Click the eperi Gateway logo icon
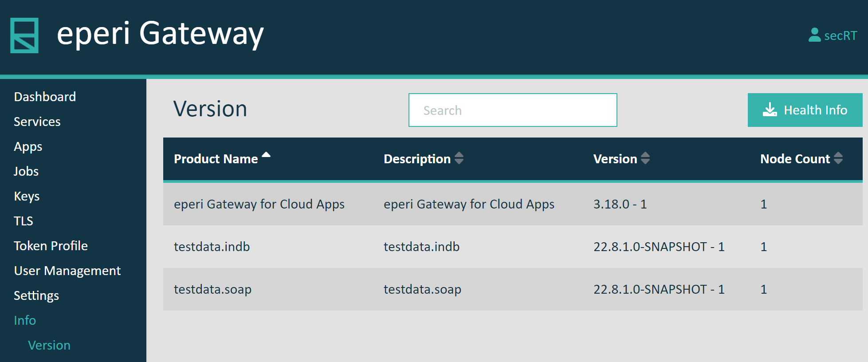868x362 pixels. click(x=24, y=35)
